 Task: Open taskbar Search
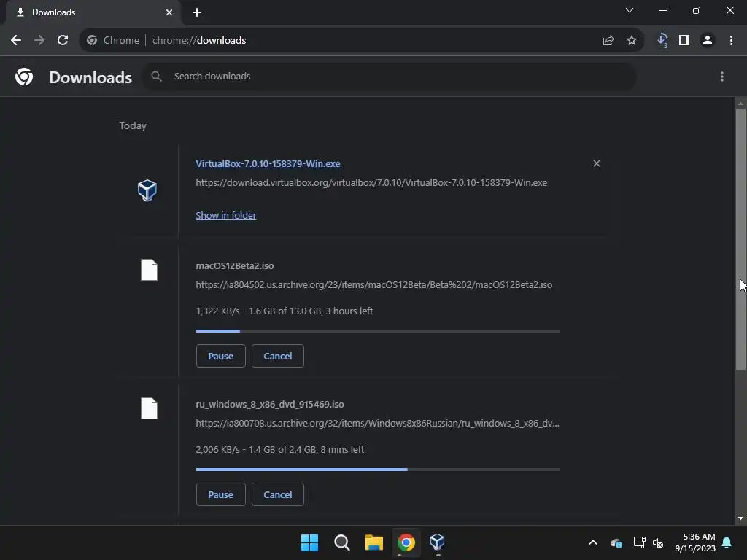[x=341, y=542]
